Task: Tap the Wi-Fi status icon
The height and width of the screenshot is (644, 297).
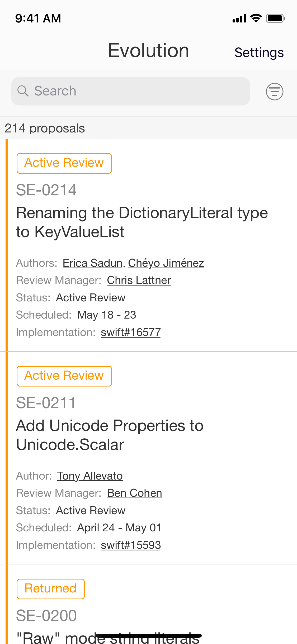Action: 256,18
